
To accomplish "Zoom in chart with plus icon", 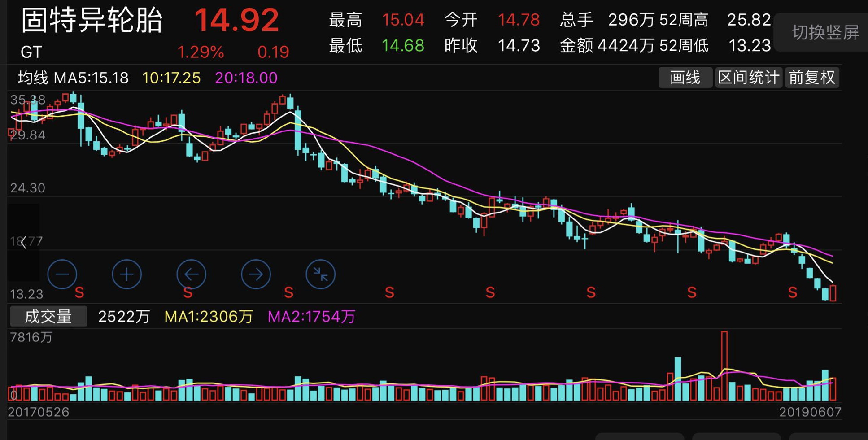I will (x=126, y=274).
